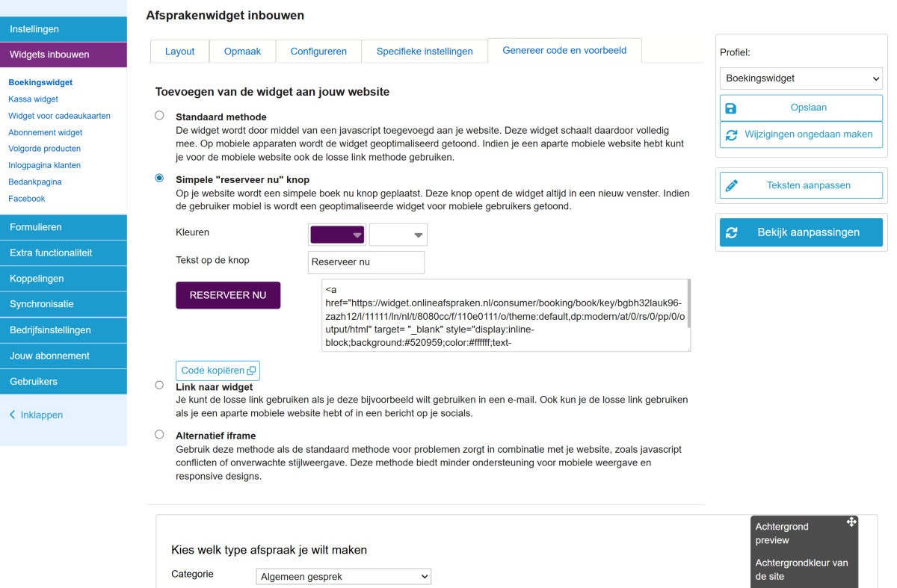
Task: Select the Standaard methode radio button
Action: click(159, 116)
